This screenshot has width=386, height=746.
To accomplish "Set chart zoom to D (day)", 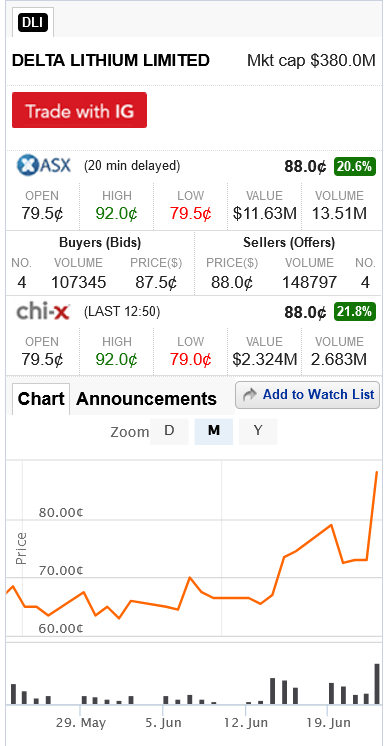I will [x=169, y=431].
